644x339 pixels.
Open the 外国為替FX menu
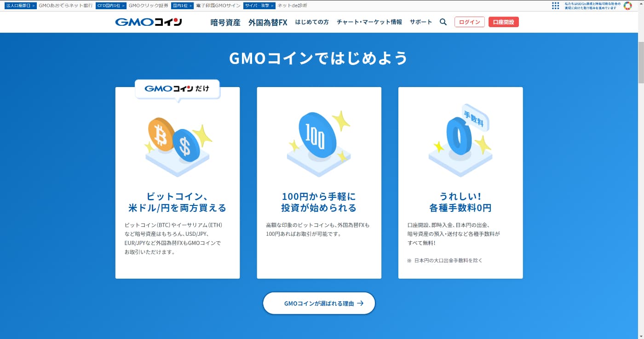pos(268,22)
